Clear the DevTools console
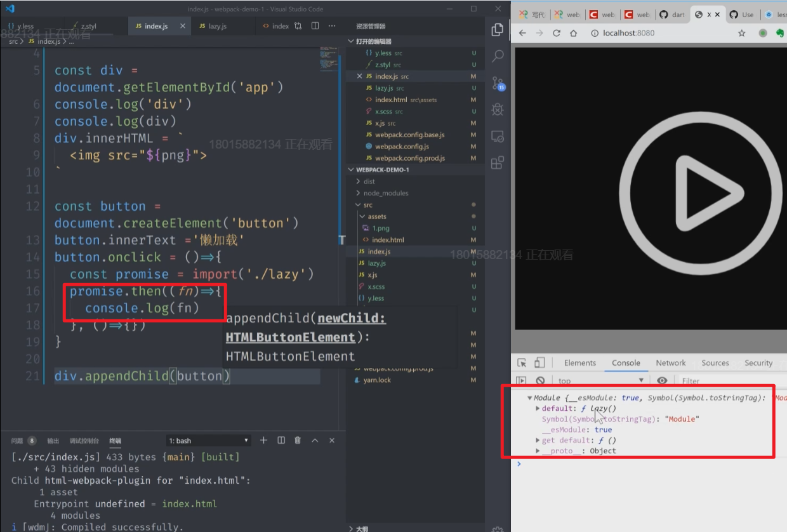 tap(540, 380)
